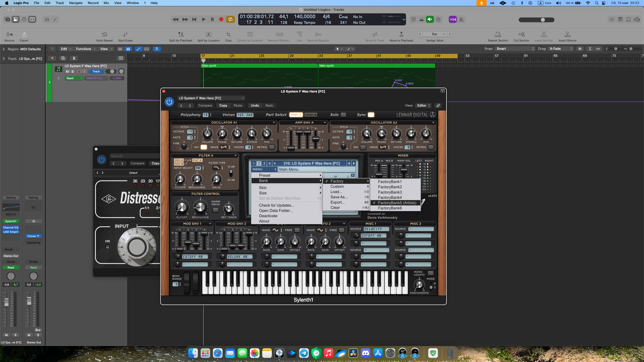
Task: Click the tempo 140,0000 display
Action: point(304,17)
